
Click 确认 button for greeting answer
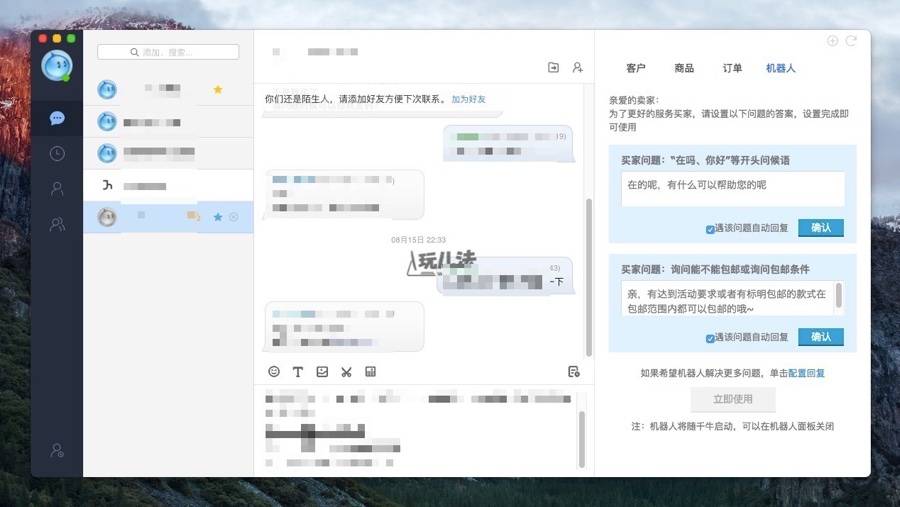click(821, 228)
